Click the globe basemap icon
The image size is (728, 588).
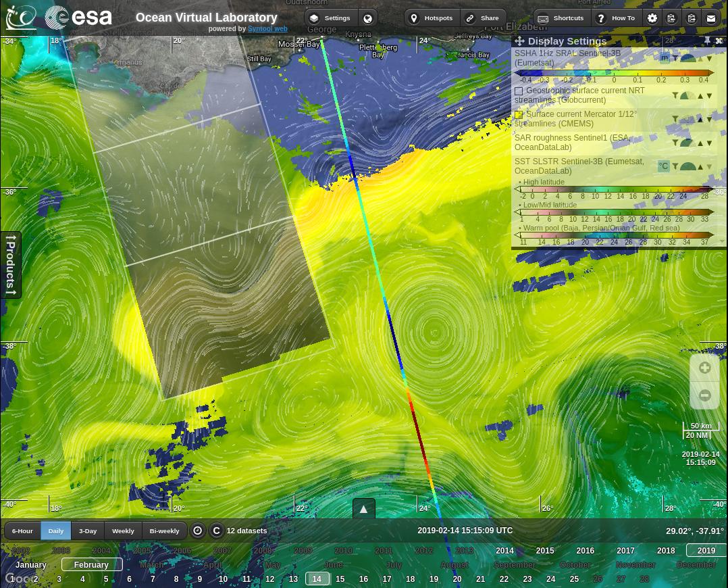click(367, 18)
